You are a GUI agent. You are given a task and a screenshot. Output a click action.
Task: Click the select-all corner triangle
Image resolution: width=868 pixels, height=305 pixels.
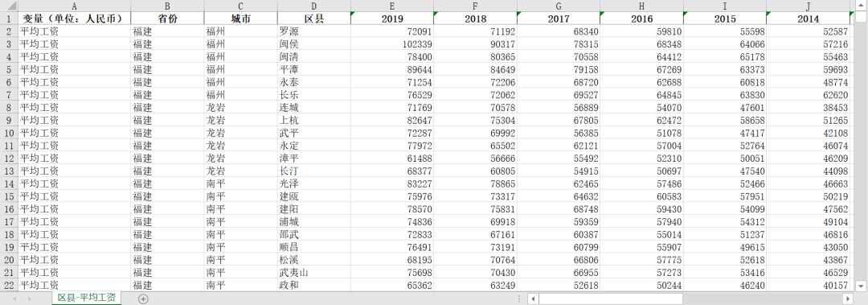pos(9,6)
